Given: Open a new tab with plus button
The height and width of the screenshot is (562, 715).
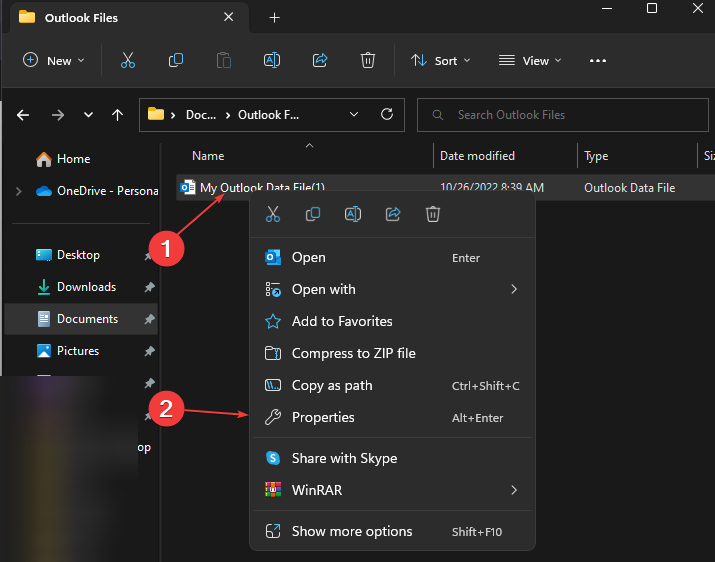Looking at the screenshot, I should click(x=274, y=18).
